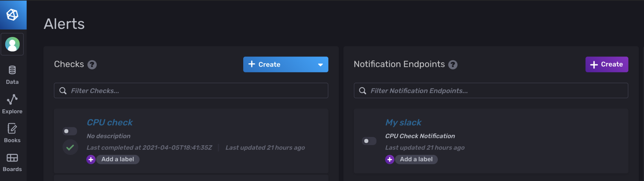
Task: Open Books in the sidebar
Action: (x=12, y=133)
